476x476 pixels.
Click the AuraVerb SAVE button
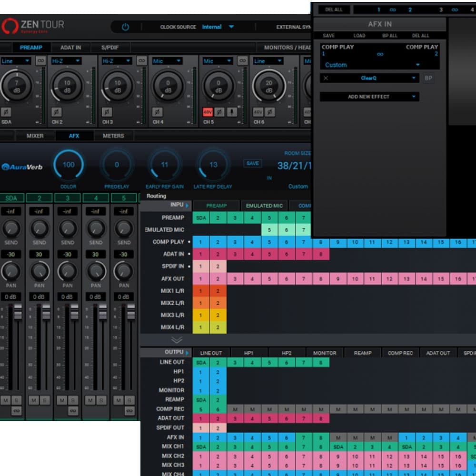tap(253, 163)
